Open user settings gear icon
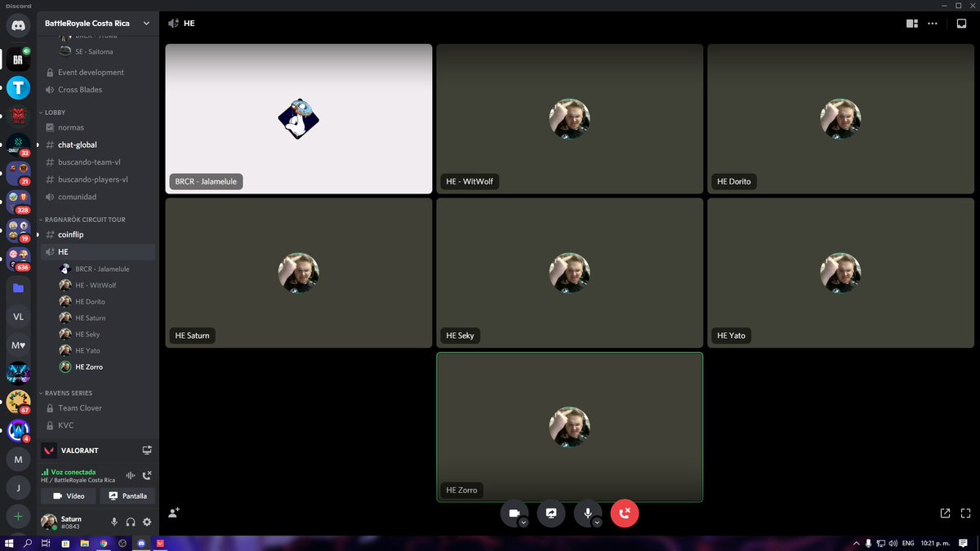 (x=147, y=522)
